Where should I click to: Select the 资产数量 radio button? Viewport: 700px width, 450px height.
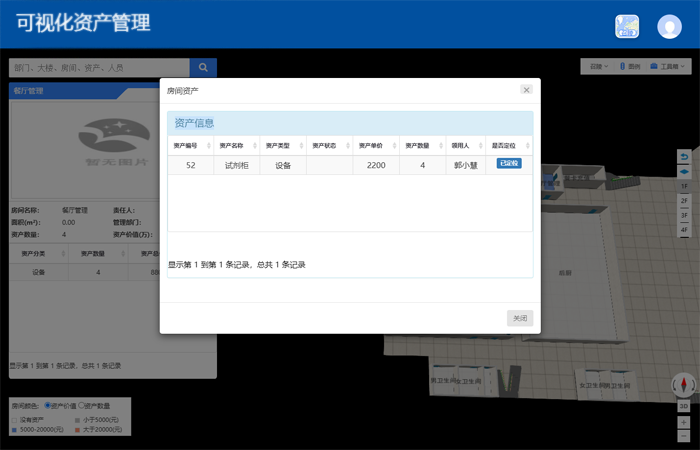(82, 406)
